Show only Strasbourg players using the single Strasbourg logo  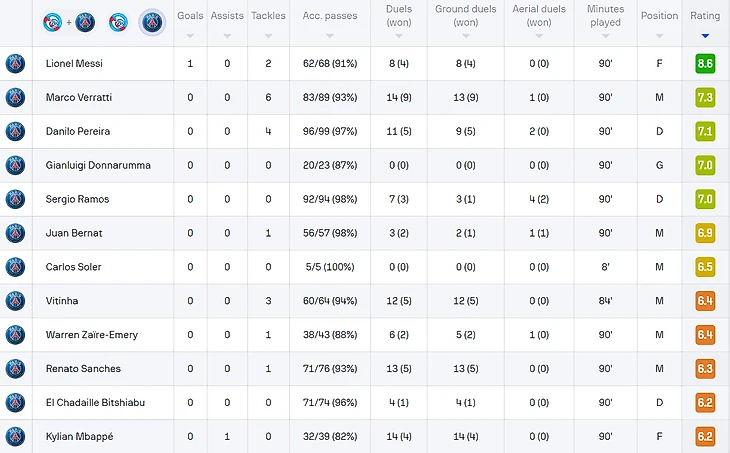coord(118,22)
